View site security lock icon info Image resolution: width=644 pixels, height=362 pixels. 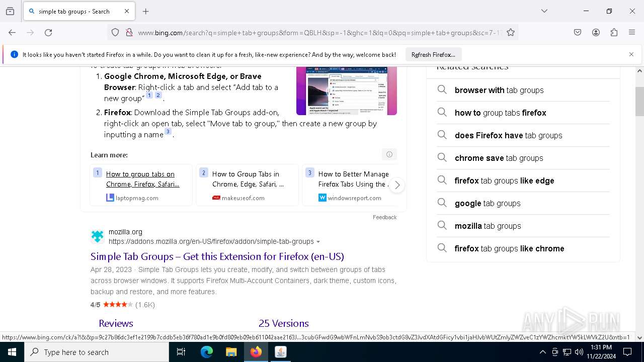pyautogui.click(x=129, y=33)
